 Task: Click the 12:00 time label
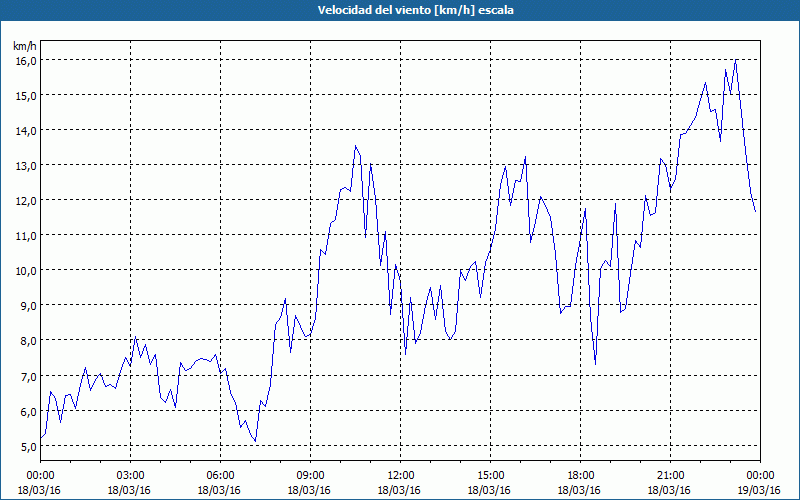tap(401, 476)
